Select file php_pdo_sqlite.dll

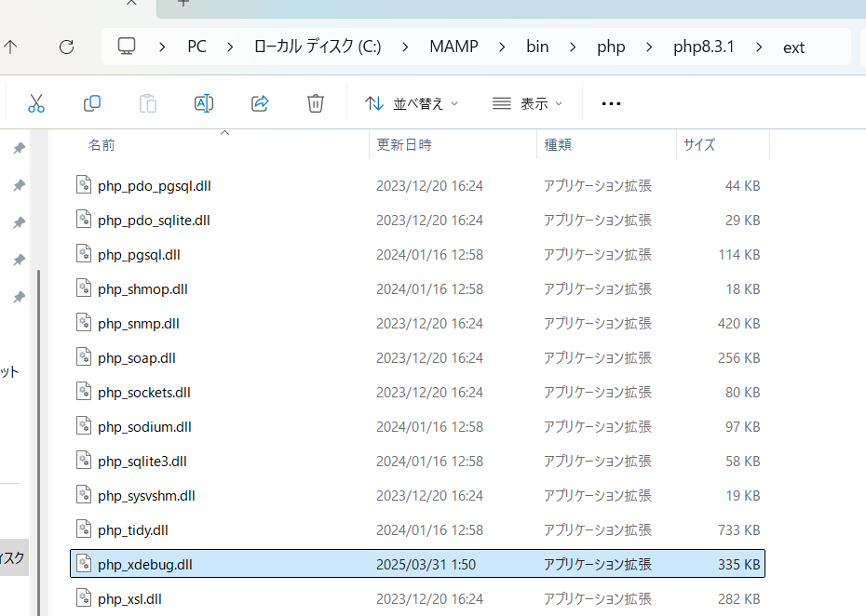[417, 220]
